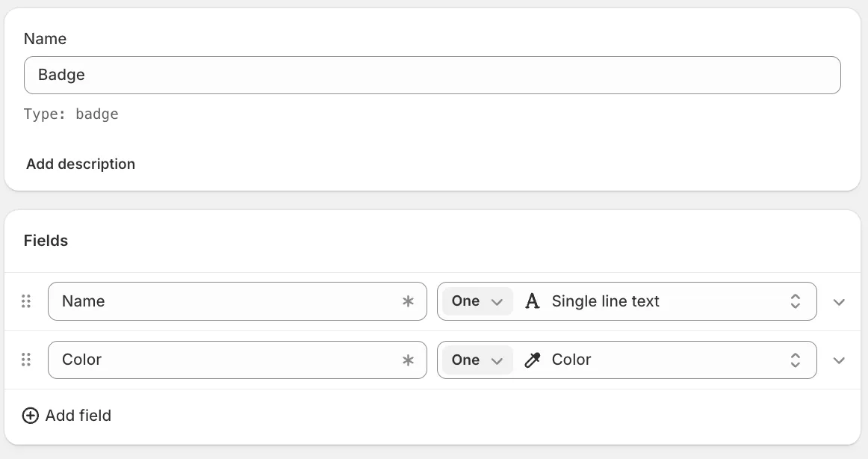The height and width of the screenshot is (459, 868).
Task: Open the Color field type selector
Action: point(657,360)
